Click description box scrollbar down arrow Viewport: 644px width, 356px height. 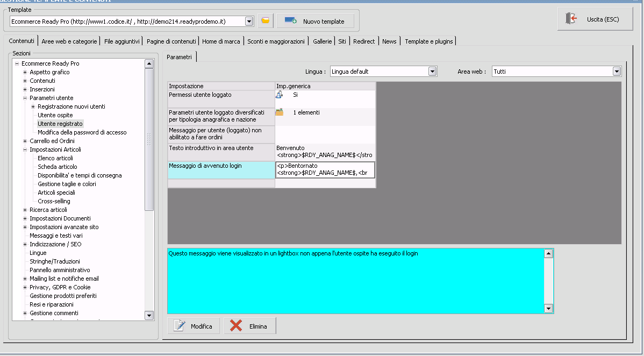click(548, 308)
